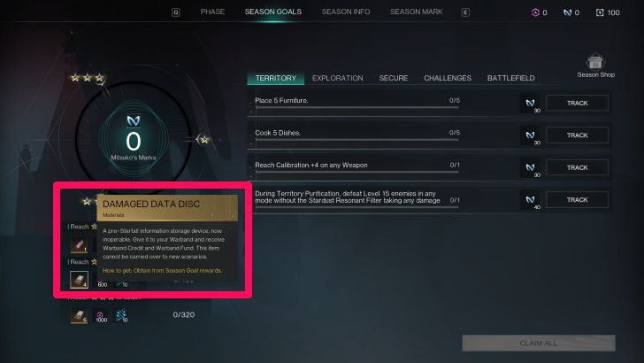Click the Cook 5 Dishes progress bar
This screenshot has height=363, width=644.
point(356,140)
